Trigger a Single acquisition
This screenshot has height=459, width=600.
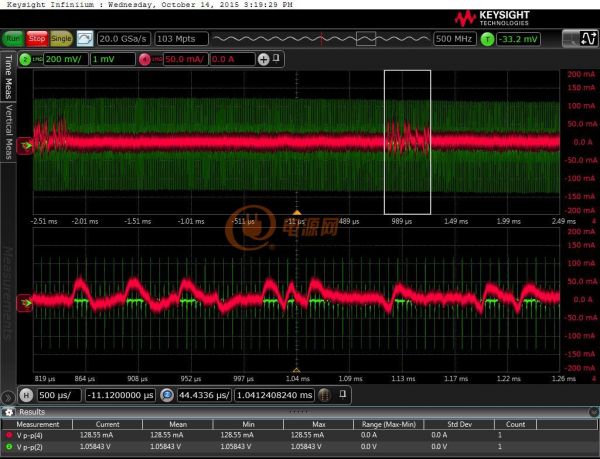[x=61, y=39]
